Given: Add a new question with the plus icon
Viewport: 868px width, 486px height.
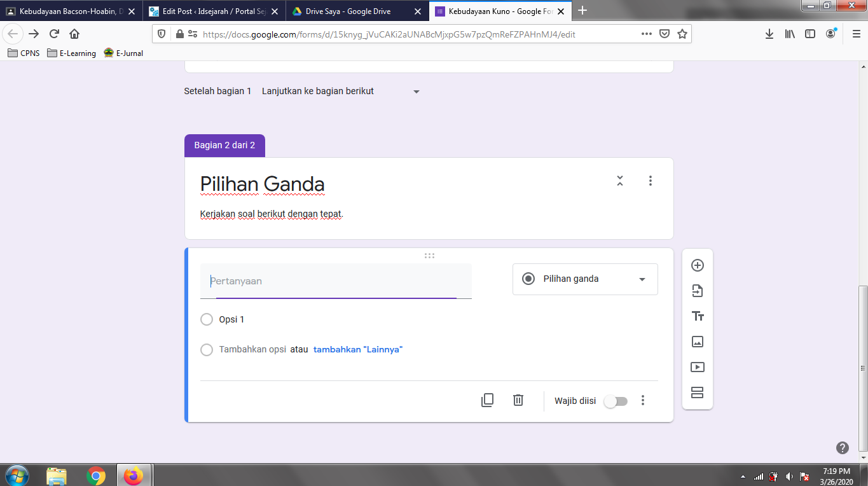Looking at the screenshot, I should (x=697, y=265).
